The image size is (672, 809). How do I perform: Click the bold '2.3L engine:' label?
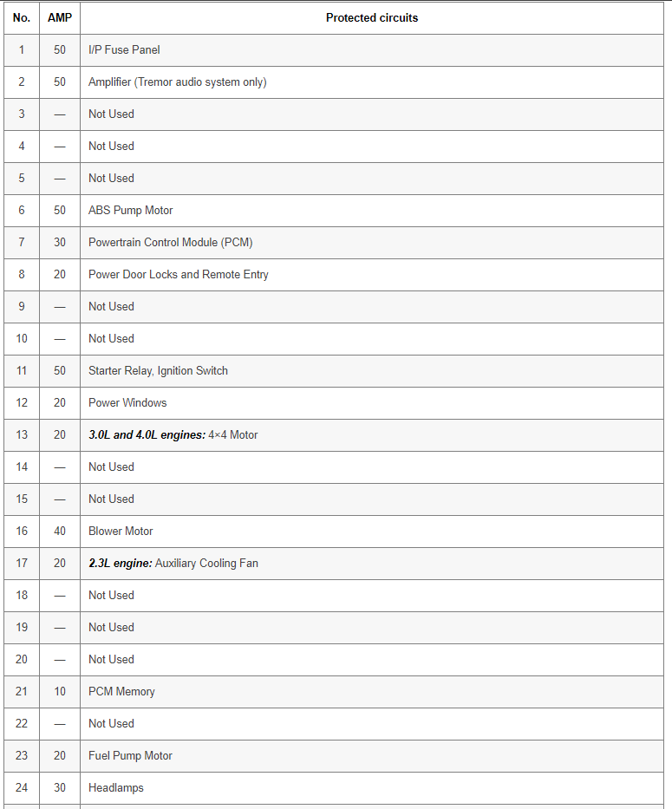(120, 564)
